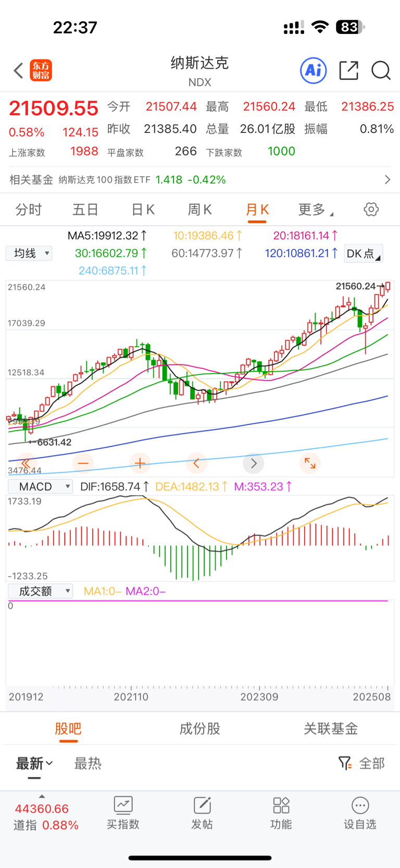The height and width of the screenshot is (868, 400).
Task: Switch to 最热 posts
Action: point(87,764)
